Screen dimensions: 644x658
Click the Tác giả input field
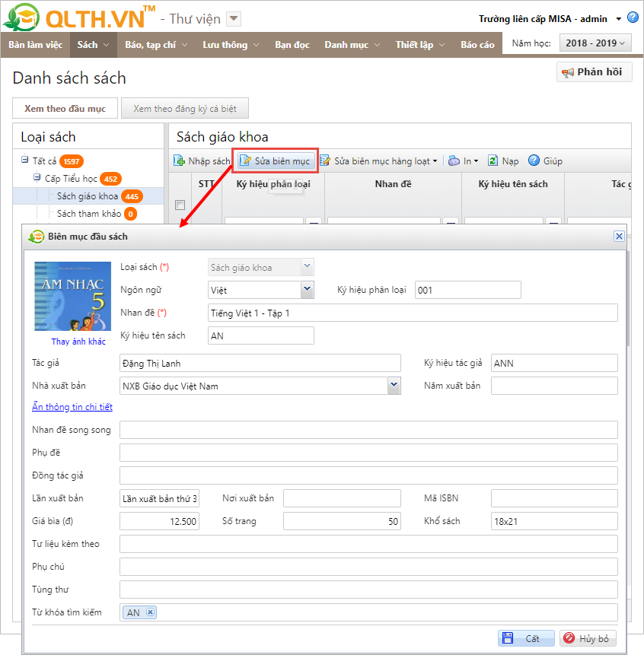(x=260, y=363)
